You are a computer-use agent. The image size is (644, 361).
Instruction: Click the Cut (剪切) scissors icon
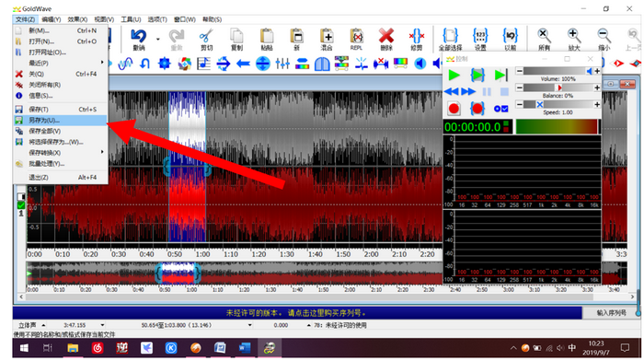(206, 36)
